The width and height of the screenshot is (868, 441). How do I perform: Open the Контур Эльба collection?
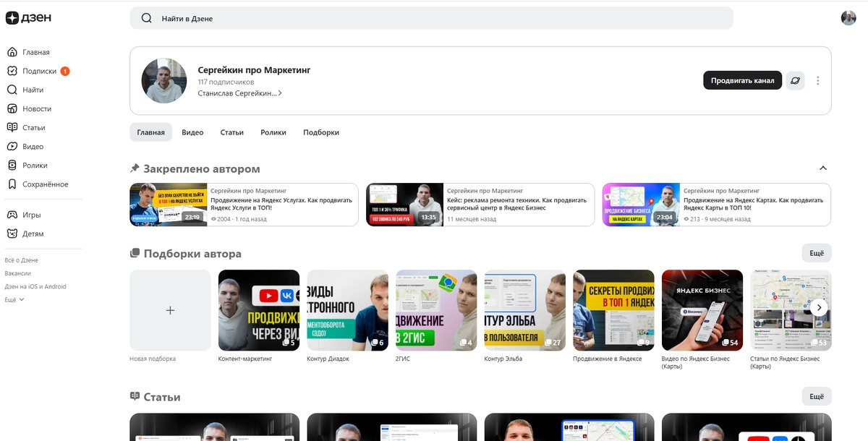pos(525,310)
